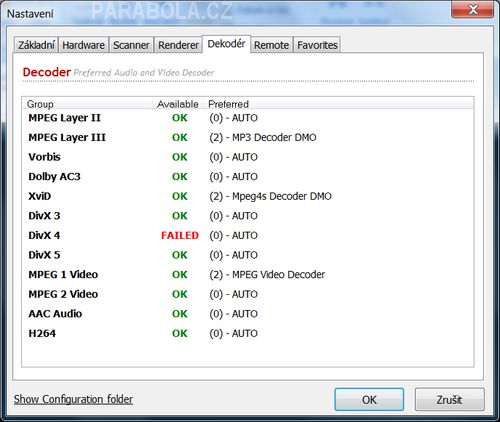Select the Scanner tab
The width and height of the screenshot is (500, 422).
click(131, 45)
